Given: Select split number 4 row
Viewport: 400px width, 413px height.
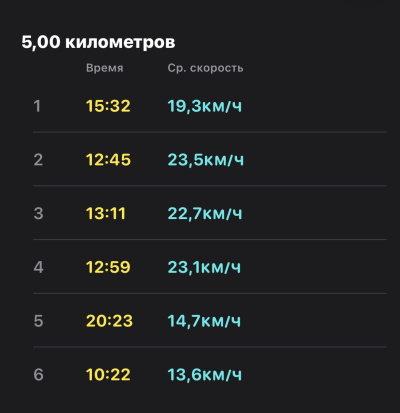Looking at the screenshot, I should [210, 267].
